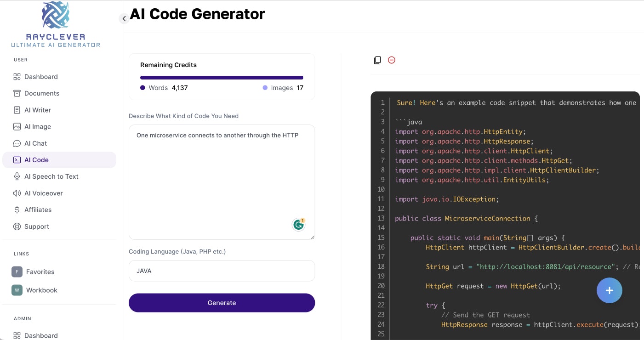This screenshot has height=340, width=644.
Task: Click the AI Voiceover speaker icon
Action: [x=17, y=193]
